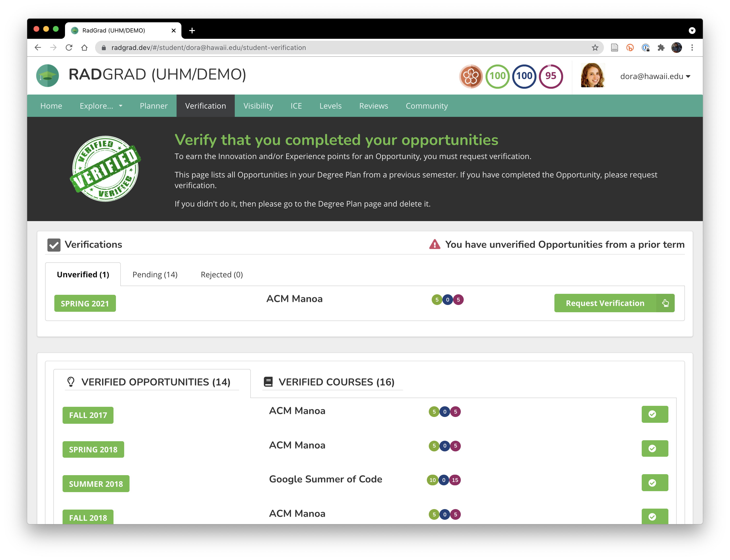Open the Chrome three-dot menu

[692, 48]
